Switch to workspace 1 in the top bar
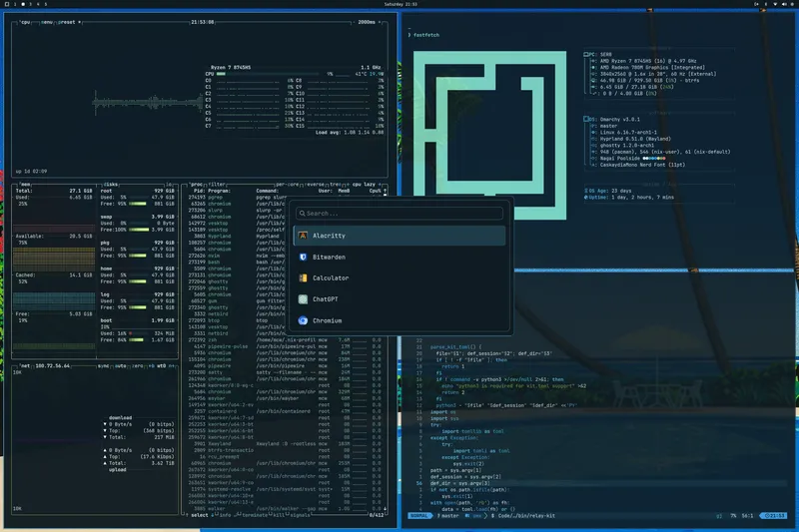 click(x=15, y=4)
